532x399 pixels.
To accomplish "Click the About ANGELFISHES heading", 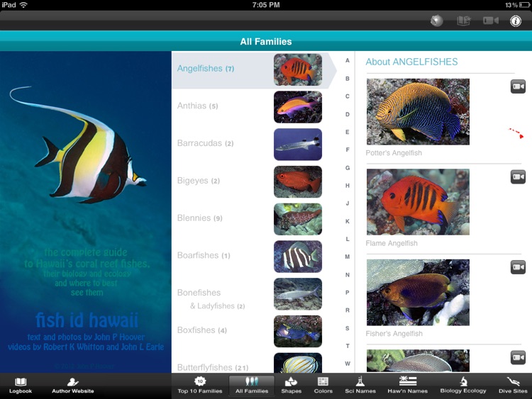I will 411,62.
